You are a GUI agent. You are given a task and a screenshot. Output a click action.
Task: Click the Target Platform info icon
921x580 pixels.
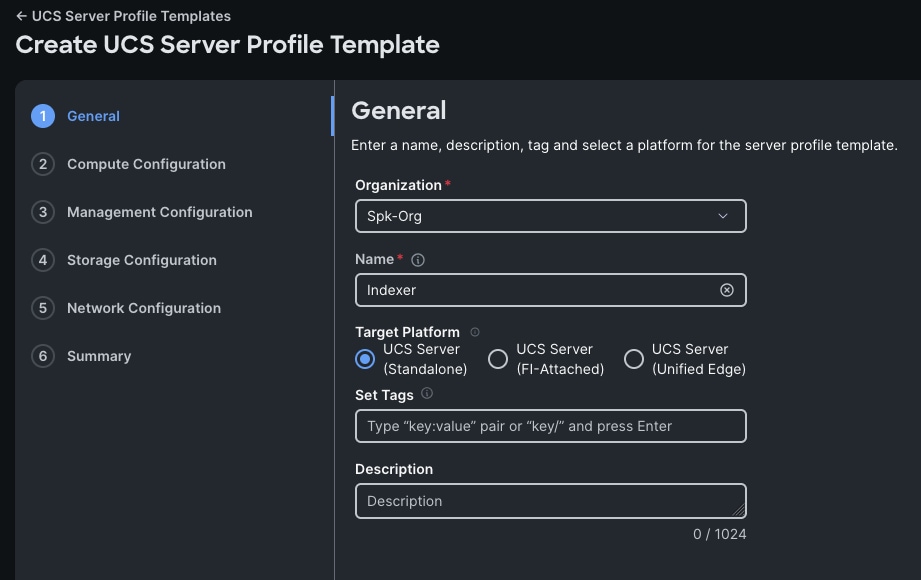coord(475,332)
